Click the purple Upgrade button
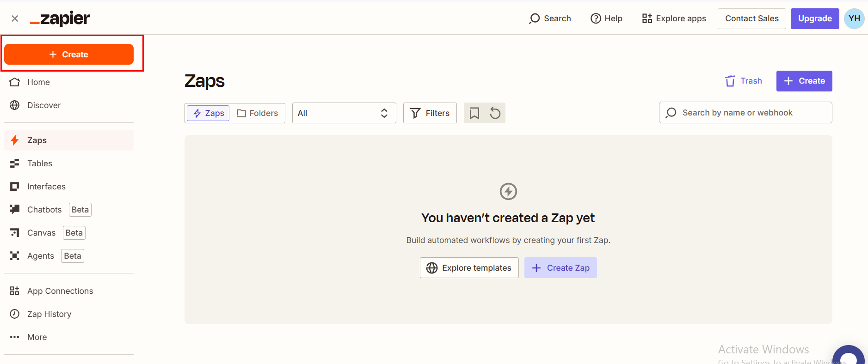 [814, 18]
